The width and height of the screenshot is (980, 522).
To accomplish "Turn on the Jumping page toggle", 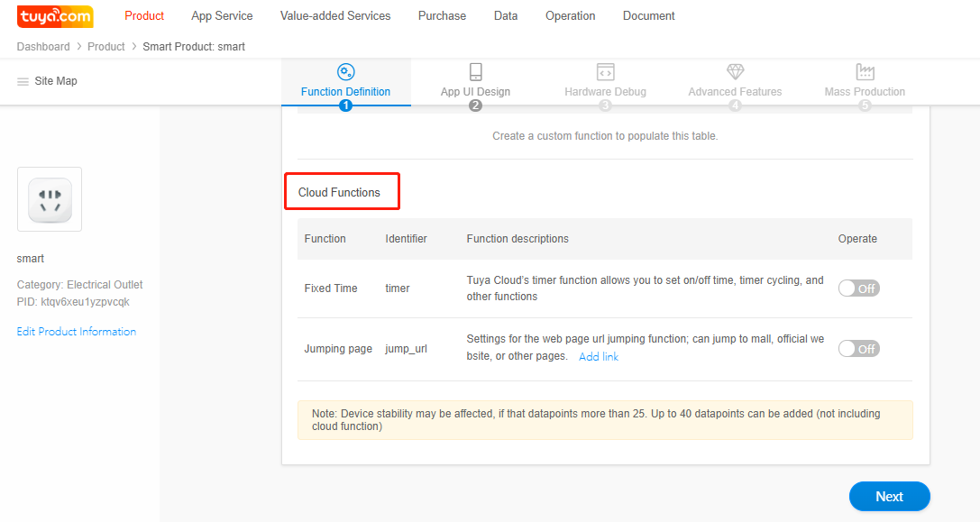I will coord(858,349).
